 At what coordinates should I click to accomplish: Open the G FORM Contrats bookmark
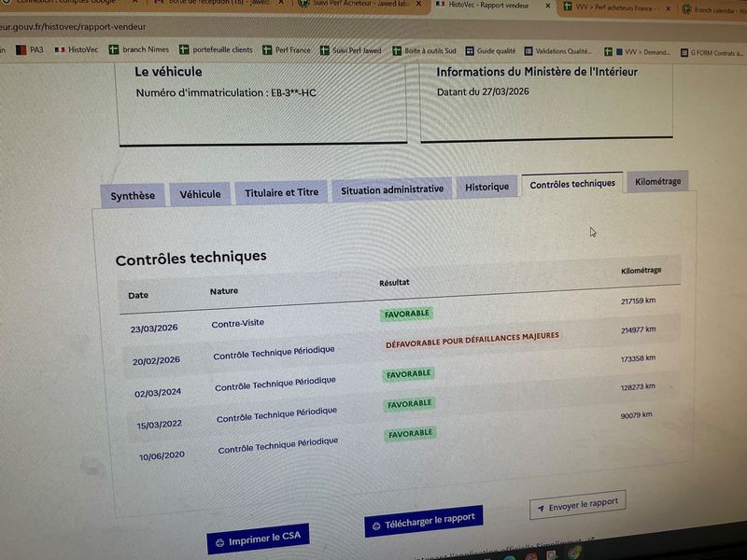(712, 53)
